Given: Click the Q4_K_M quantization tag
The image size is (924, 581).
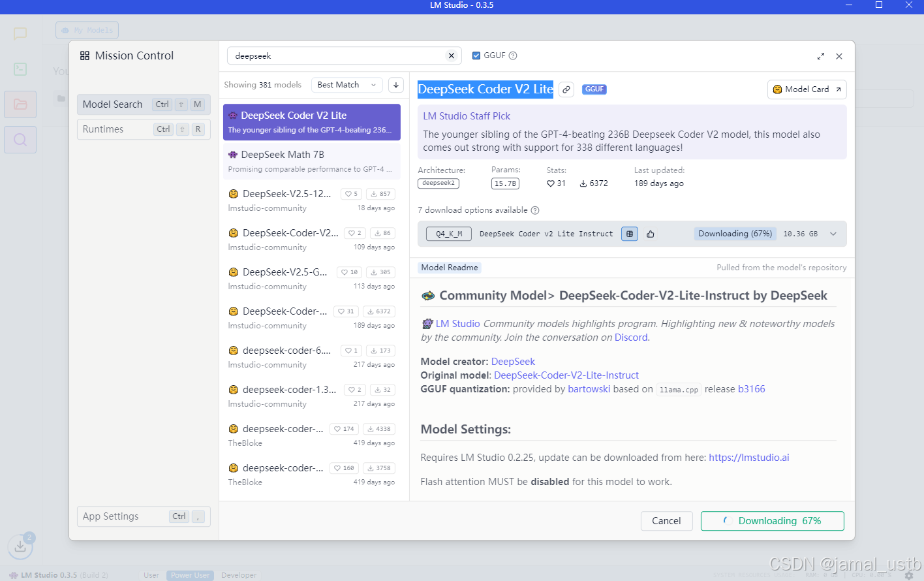Looking at the screenshot, I should pos(449,234).
